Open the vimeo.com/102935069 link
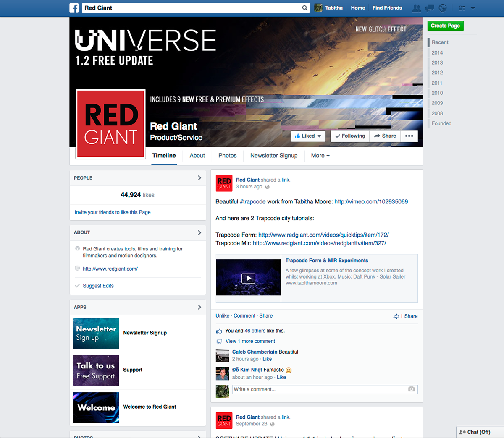The width and height of the screenshot is (504, 438). 371,202
